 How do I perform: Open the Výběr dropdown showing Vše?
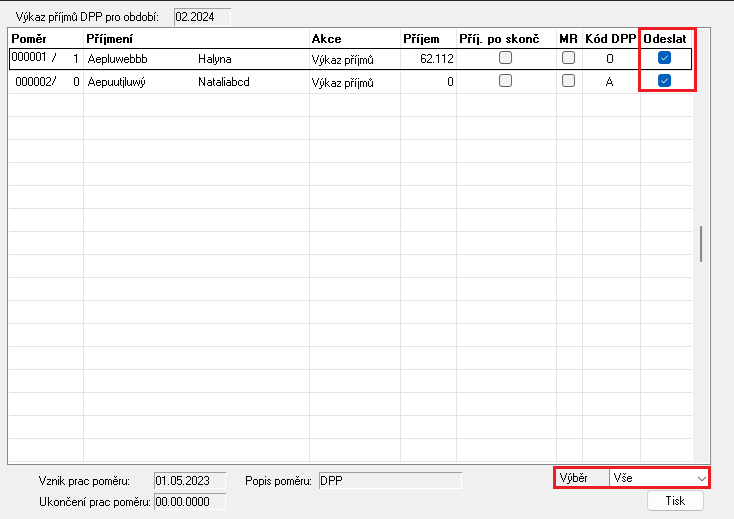659,478
